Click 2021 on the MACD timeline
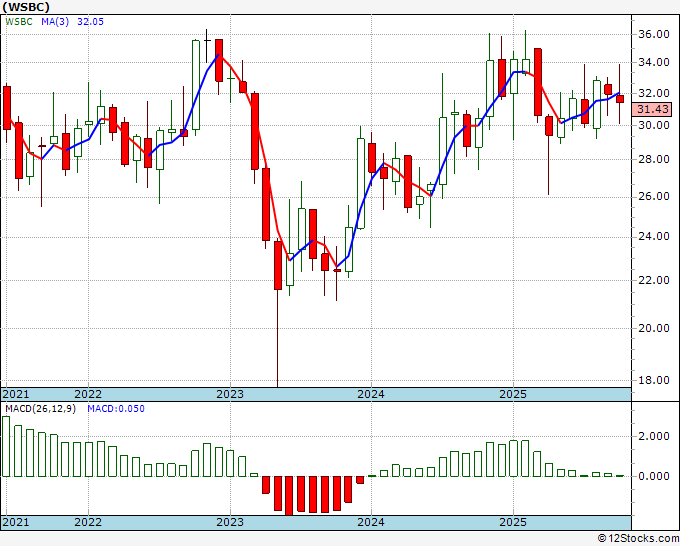 pos(16,522)
